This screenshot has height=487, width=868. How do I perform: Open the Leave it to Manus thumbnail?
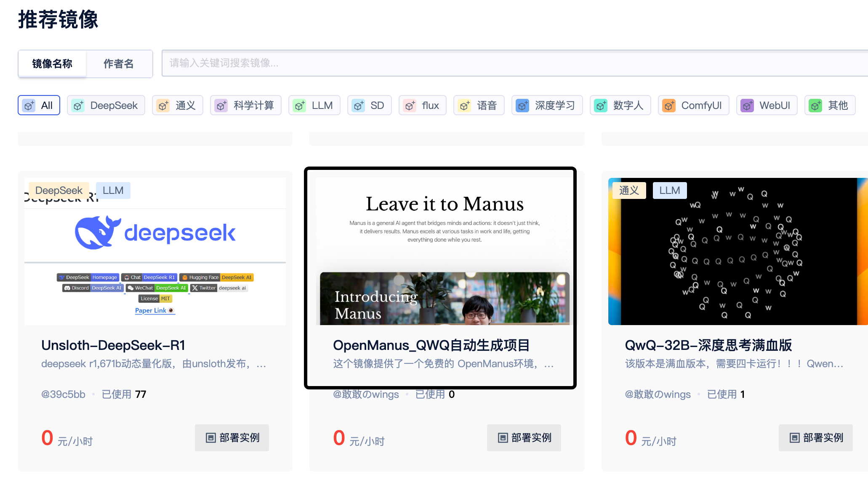tap(445, 251)
